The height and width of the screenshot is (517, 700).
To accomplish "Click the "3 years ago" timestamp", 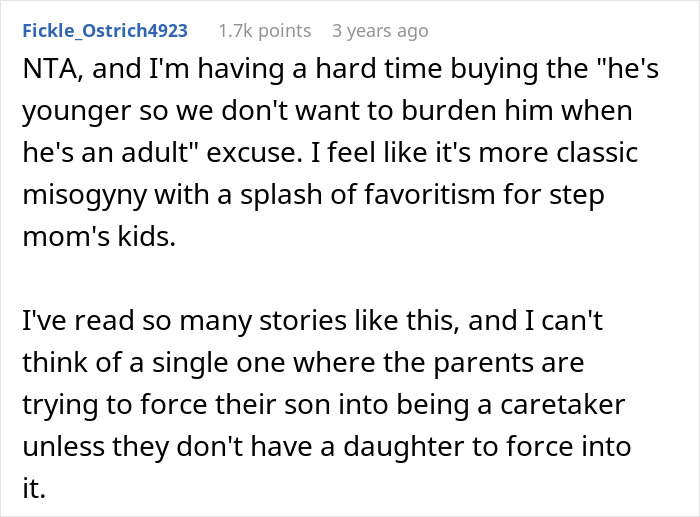I will (380, 31).
